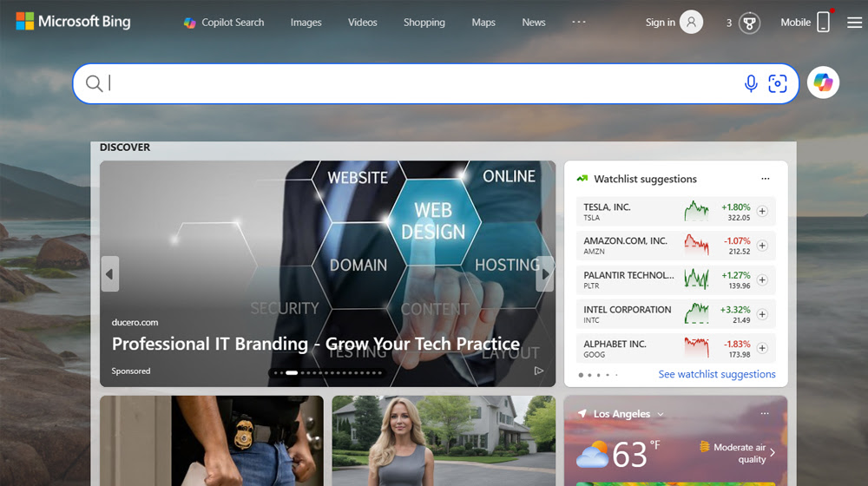
Task: Open the Rewards trophy icon
Action: pyautogui.click(x=750, y=23)
